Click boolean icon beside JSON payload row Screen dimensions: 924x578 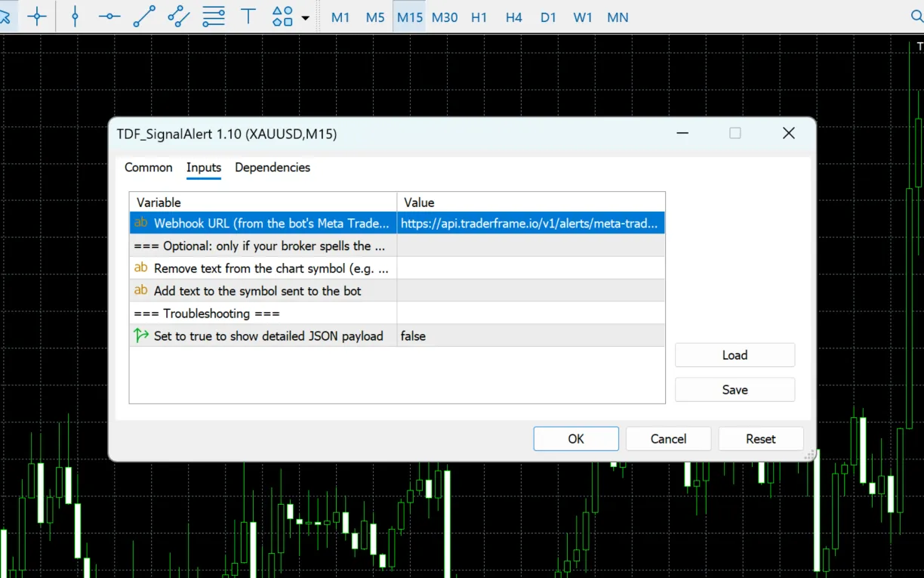141,335
